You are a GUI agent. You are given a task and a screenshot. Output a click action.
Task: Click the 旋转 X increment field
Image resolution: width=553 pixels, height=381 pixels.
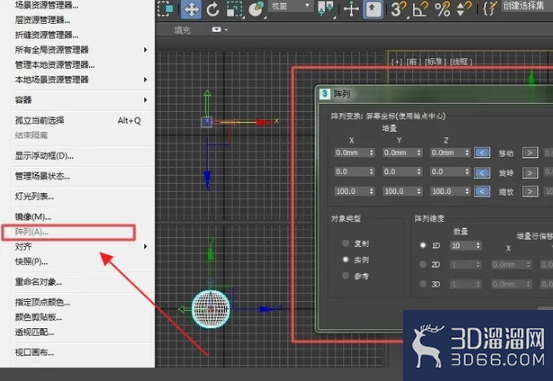(354, 172)
